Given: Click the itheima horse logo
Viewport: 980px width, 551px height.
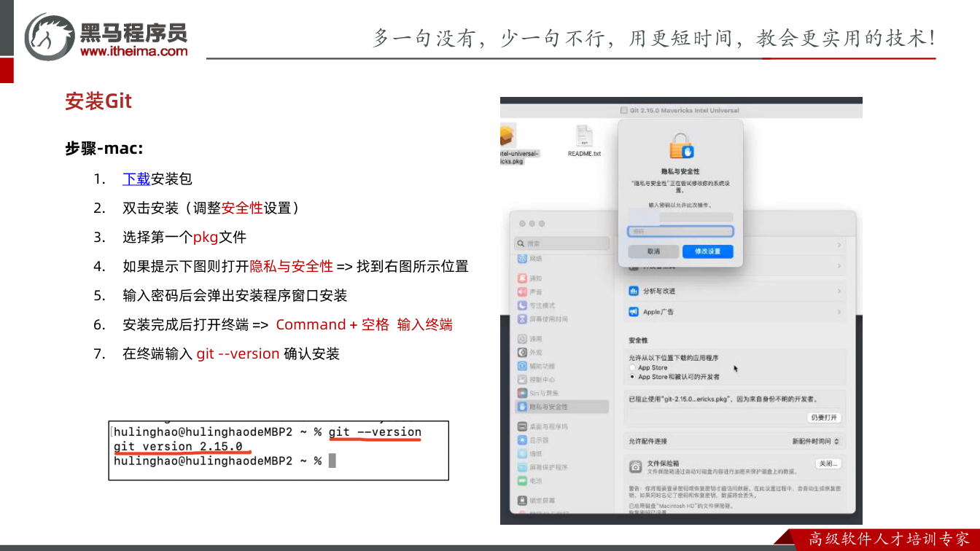Looking at the screenshot, I should [x=50, y=35].
